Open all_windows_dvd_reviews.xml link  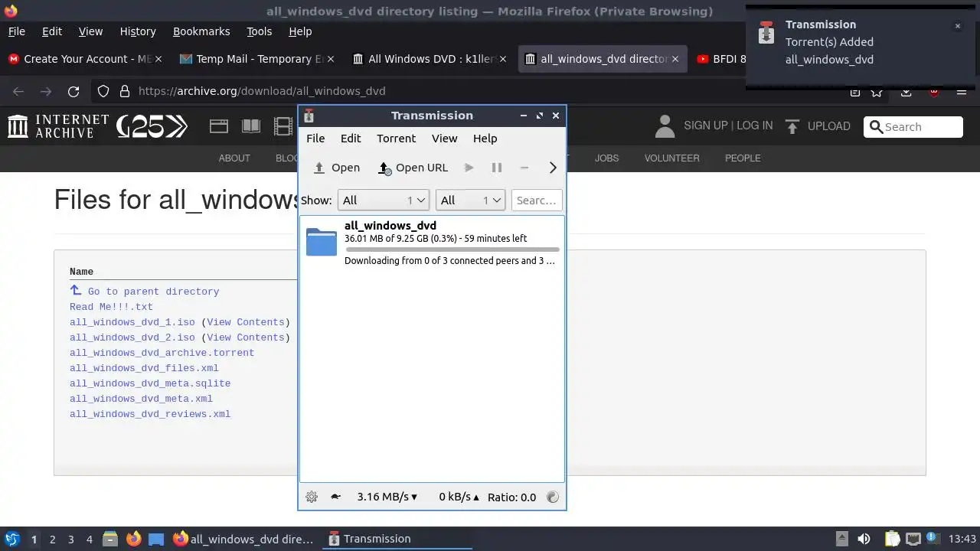150,414
